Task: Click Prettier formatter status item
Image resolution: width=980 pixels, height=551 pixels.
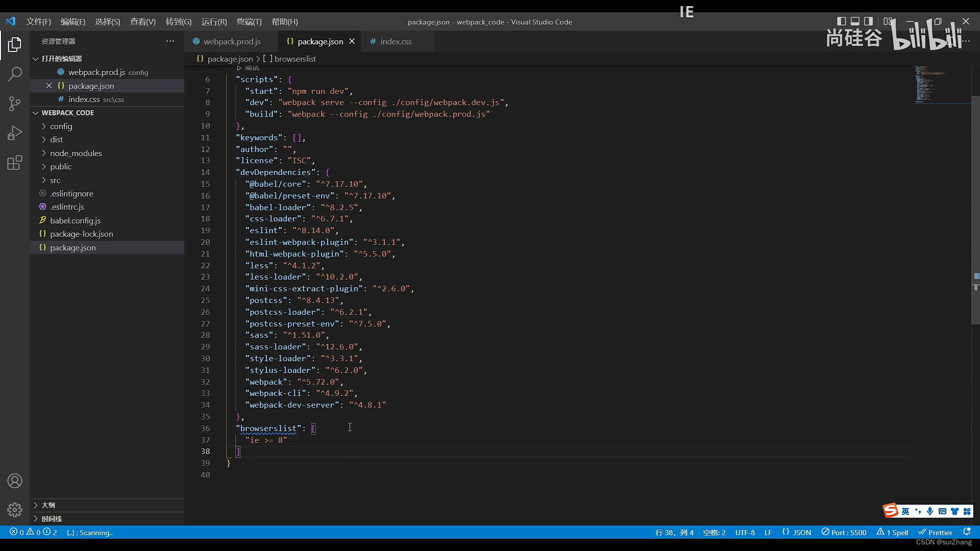Action: point(935,532)
